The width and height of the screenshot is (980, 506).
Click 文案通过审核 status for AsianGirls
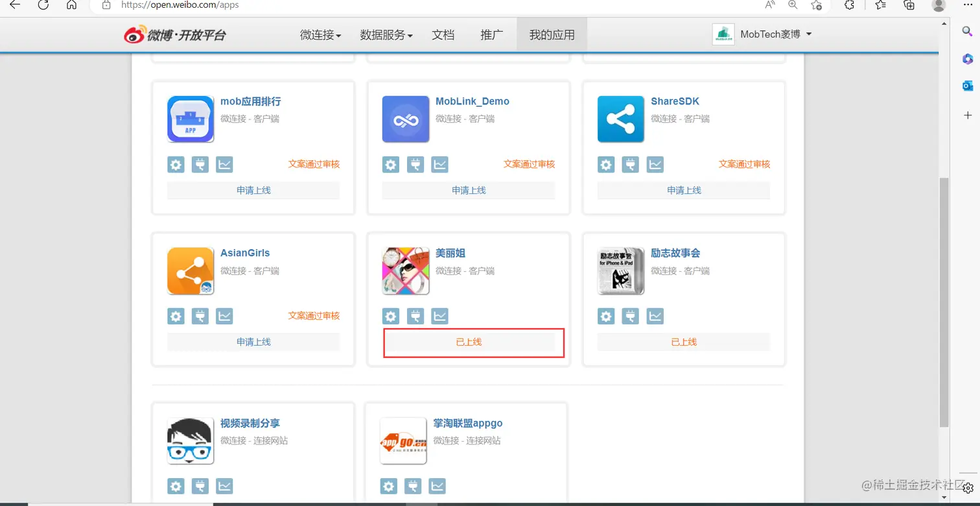pyautogui.click(x=314, y=316)
